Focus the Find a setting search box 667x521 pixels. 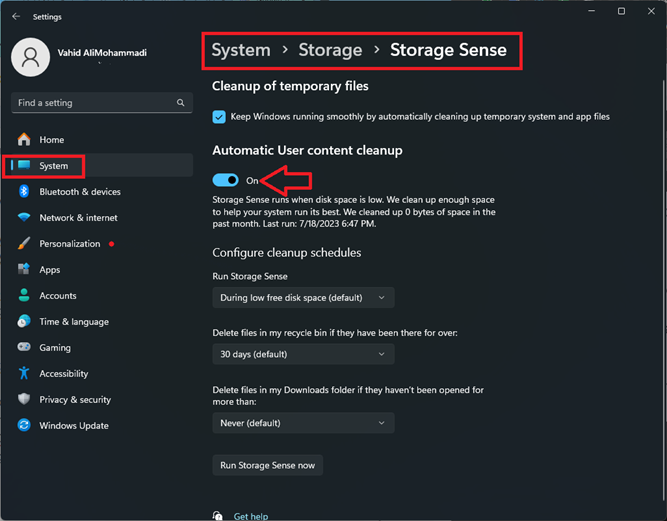pos(102,102)
